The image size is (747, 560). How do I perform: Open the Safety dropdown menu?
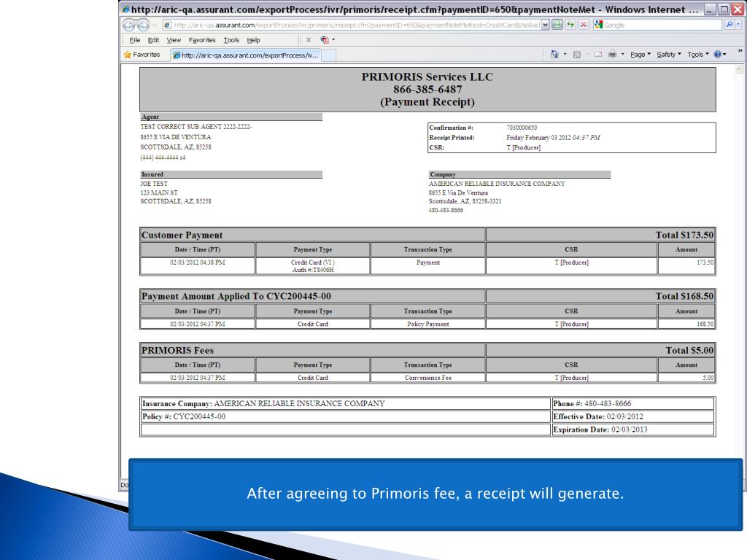(669, 55)
